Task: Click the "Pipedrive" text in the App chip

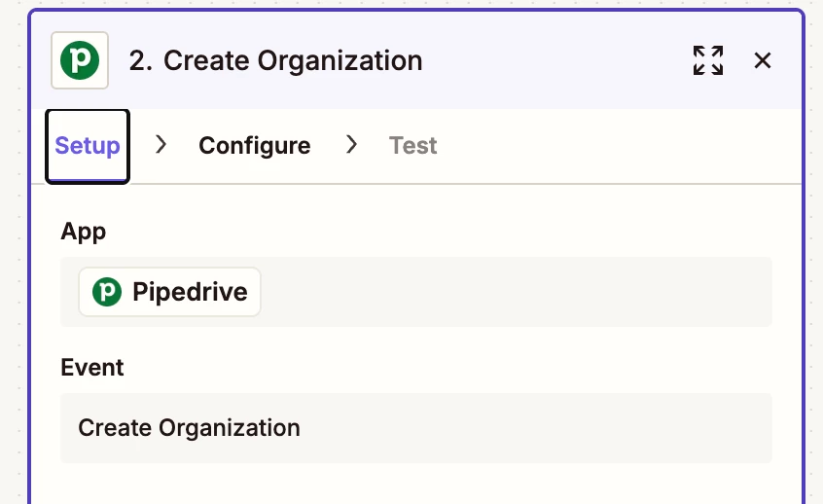Action: [190, 292]
